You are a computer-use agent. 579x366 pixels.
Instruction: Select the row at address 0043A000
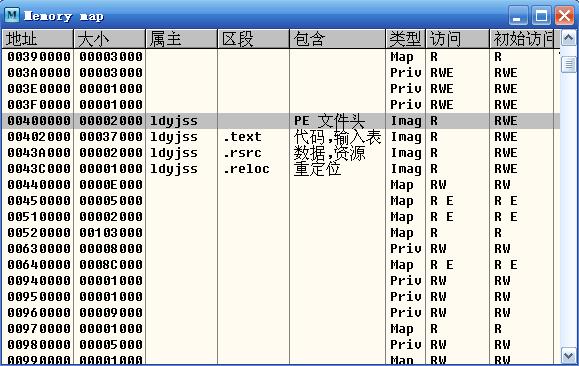(x=281, y=153)
